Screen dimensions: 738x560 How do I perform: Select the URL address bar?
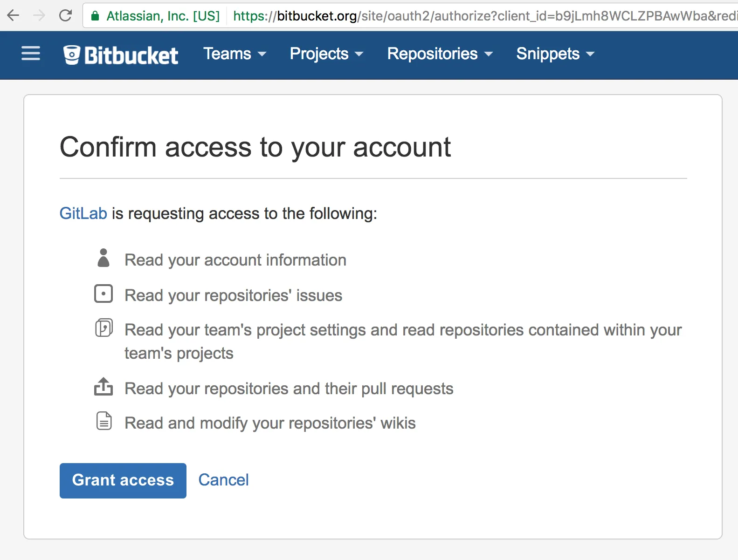point(466,16)
